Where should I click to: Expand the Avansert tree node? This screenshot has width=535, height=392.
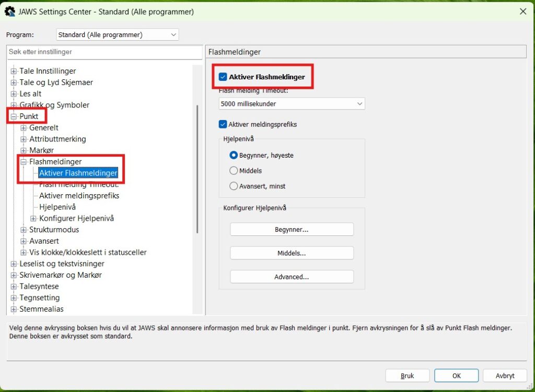[x=23, y=241]
